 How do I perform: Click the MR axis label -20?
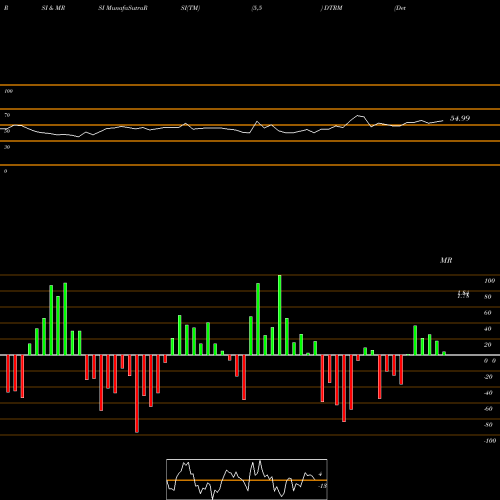click(x=488, y=377)
